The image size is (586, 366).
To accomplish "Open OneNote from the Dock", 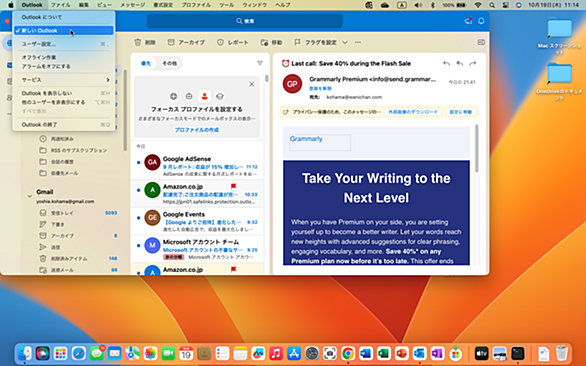I will (x=437, y=353).
